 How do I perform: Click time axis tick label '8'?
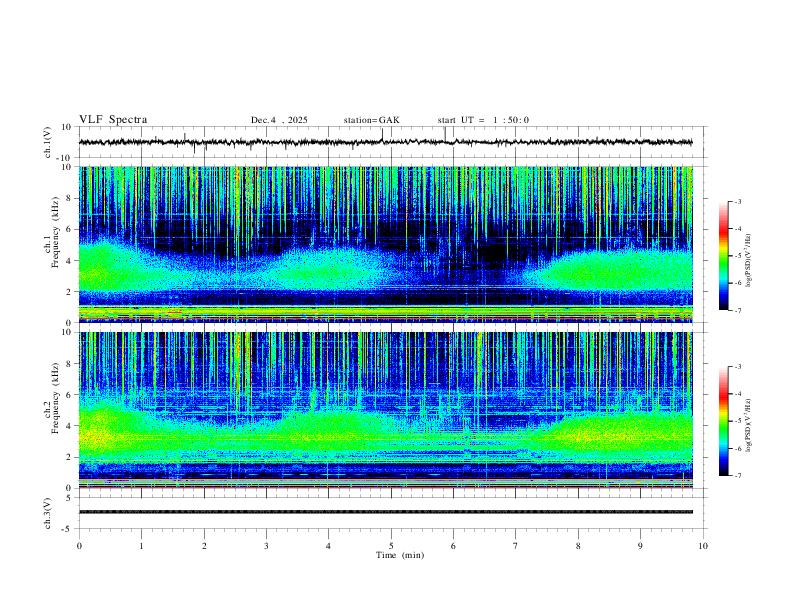coord(578,546)
